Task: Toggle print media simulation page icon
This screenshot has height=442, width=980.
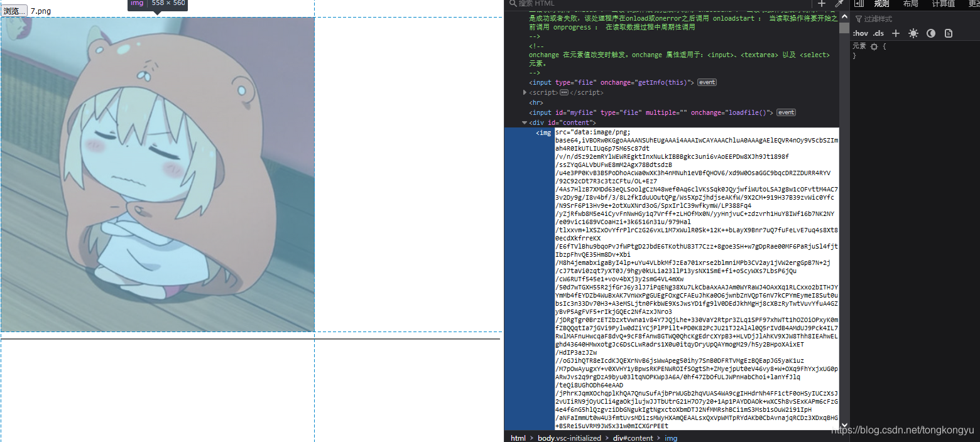Action: (x=949, y=33)
